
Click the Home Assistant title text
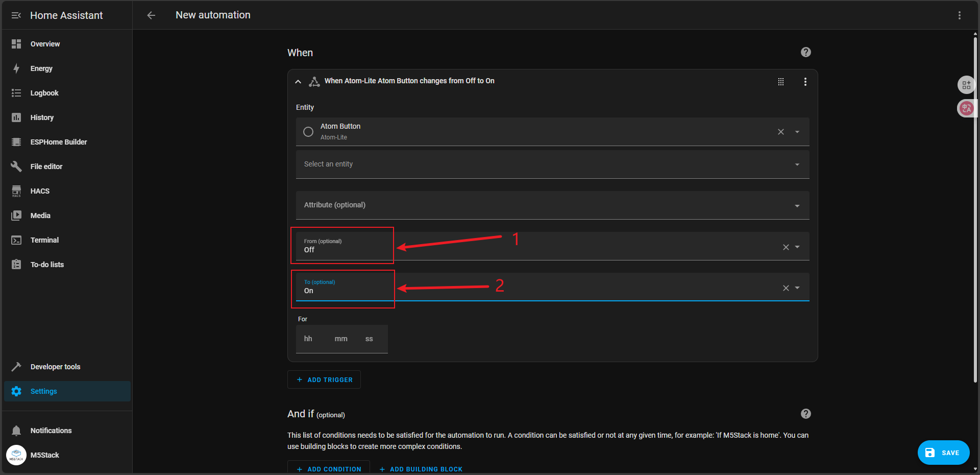pyautogui.click(x=66, y=15)
